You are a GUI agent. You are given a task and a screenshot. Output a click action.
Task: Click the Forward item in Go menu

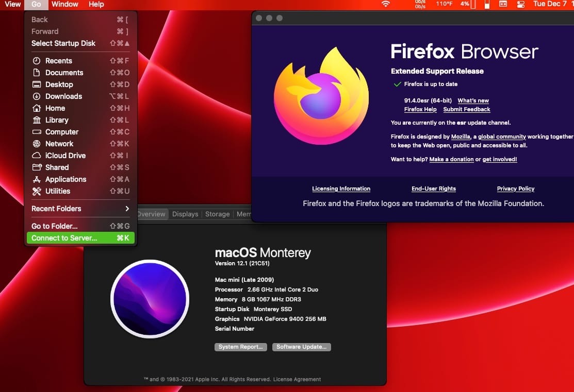tap(80, 31)
